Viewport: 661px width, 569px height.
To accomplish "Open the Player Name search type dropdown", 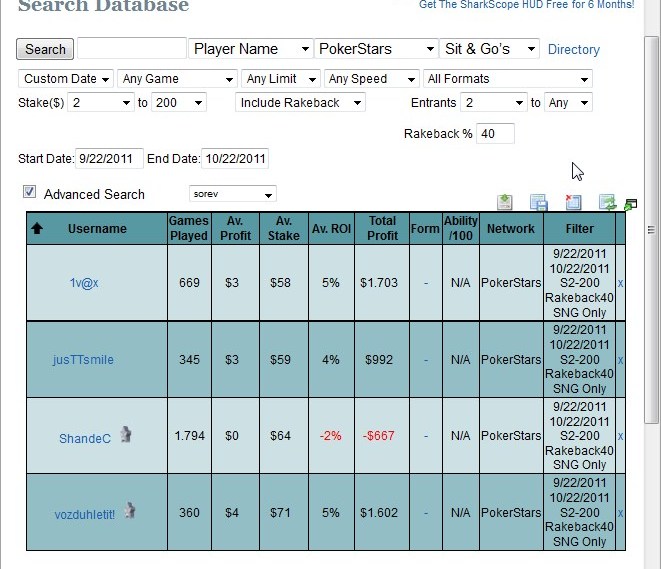I will [251, 49].
